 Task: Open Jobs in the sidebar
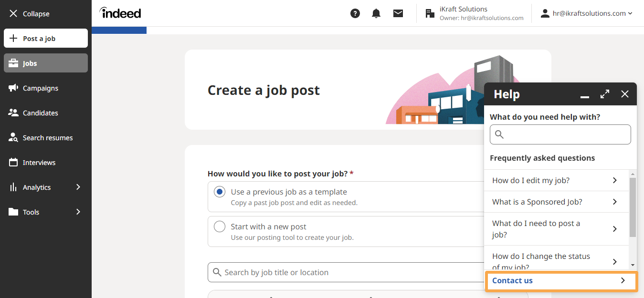[x=46, y=63]
